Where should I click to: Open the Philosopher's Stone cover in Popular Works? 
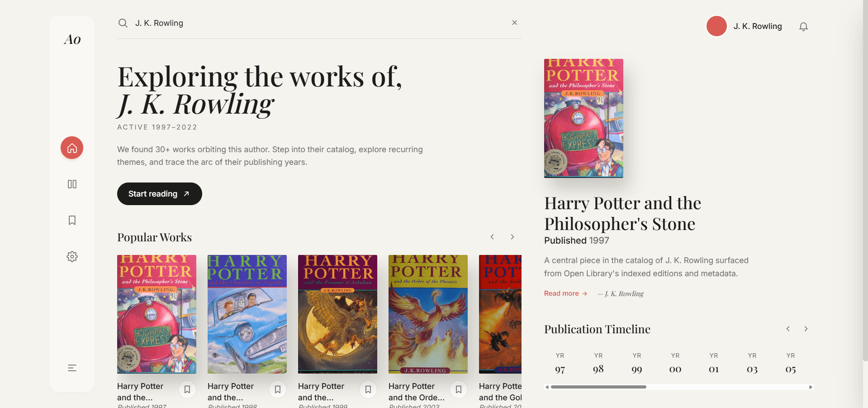click(157, 314)
